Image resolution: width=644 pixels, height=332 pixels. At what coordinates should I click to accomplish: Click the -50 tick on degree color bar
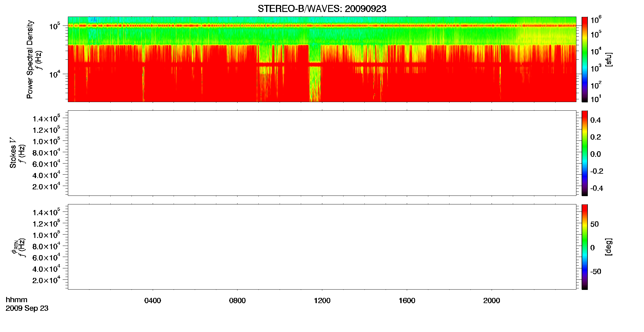(x=595, y=271)
